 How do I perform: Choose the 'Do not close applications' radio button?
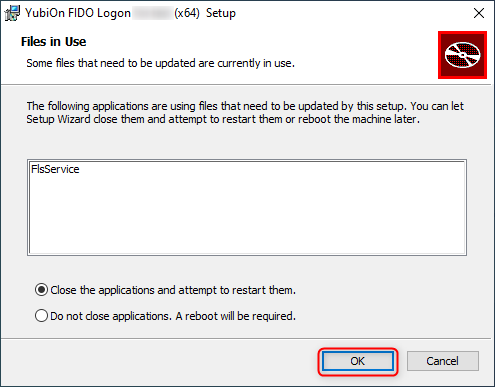coord(41,316)
